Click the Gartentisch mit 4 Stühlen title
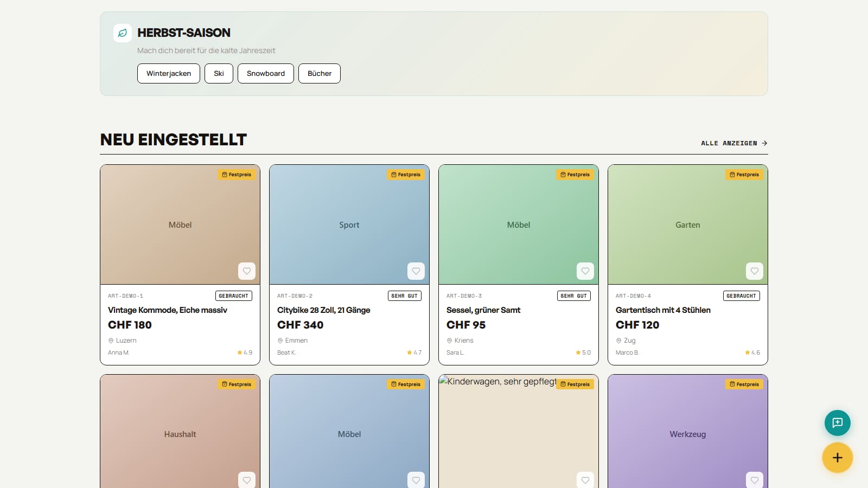 pos(663,310)
